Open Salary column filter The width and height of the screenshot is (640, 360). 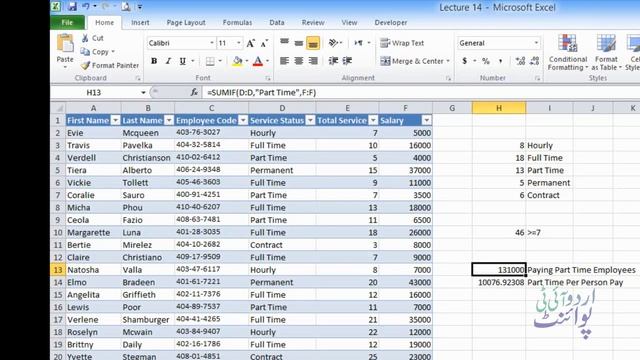click(427, 120)
